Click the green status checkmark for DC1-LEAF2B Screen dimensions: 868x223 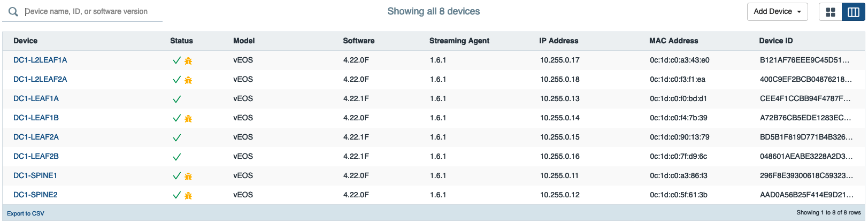[x=177, y=157]
